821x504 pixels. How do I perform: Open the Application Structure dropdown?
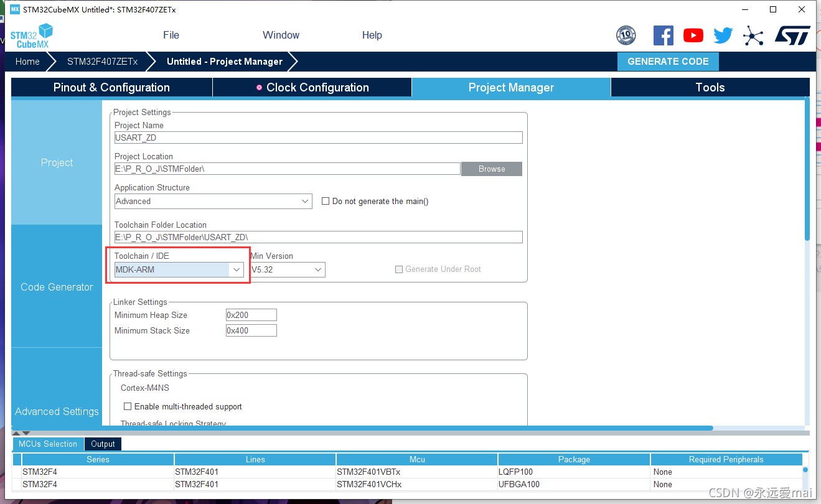(x=213, y=202)
